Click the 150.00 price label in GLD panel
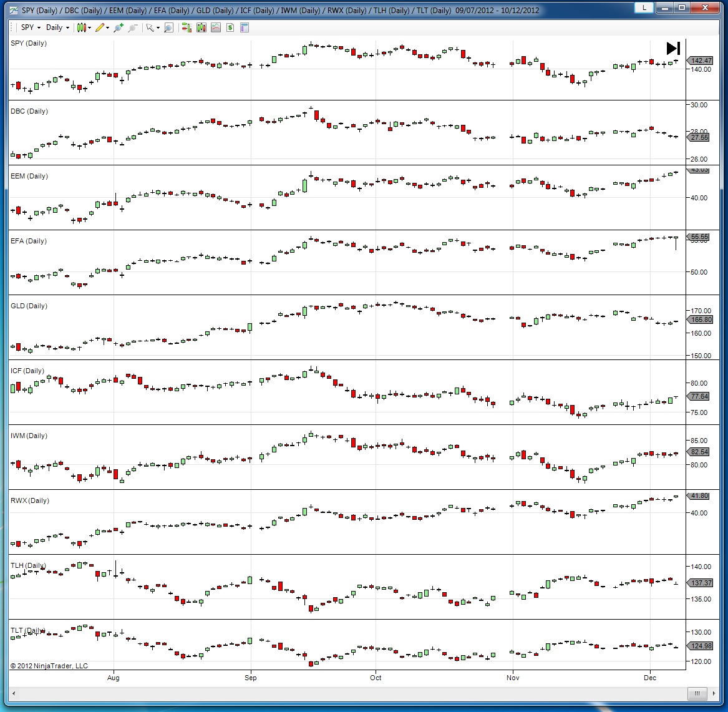 click(701, 356)
